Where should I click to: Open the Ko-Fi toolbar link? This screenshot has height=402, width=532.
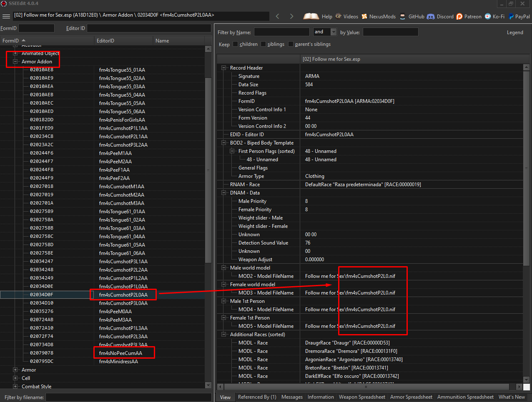click(x=494, y=16)
